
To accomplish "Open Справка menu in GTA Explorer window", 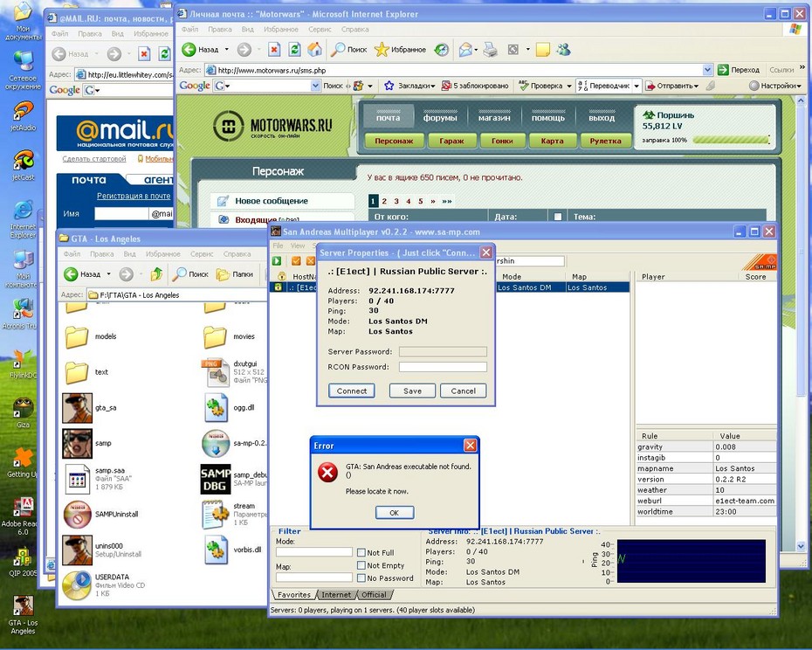I will click(x=237, y=254).
